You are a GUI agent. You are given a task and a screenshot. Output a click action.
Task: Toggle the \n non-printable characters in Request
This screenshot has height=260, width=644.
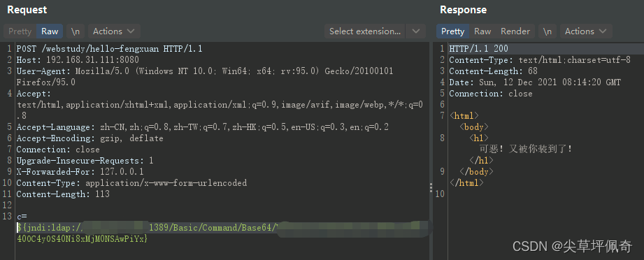(x=76, y=31)
